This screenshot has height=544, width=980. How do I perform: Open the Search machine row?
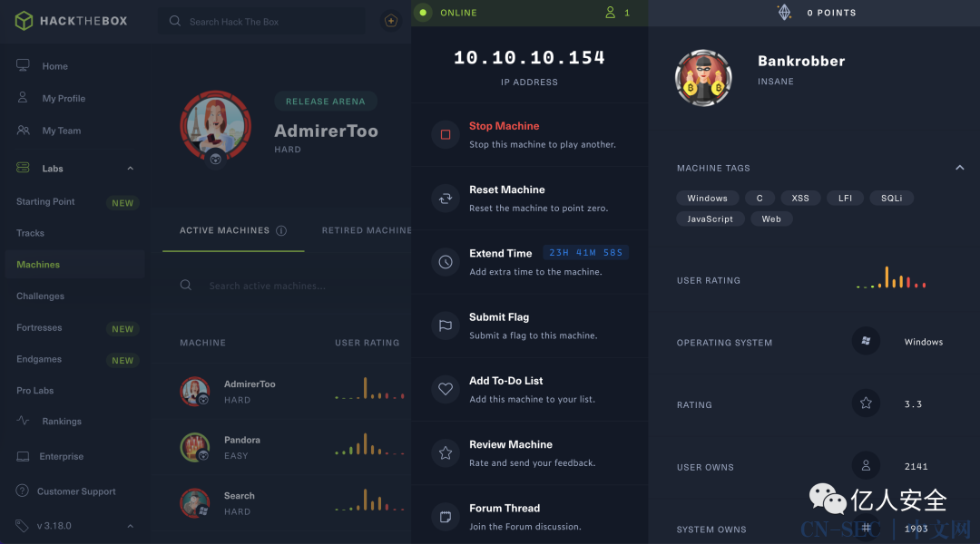[x=281, y=503]
